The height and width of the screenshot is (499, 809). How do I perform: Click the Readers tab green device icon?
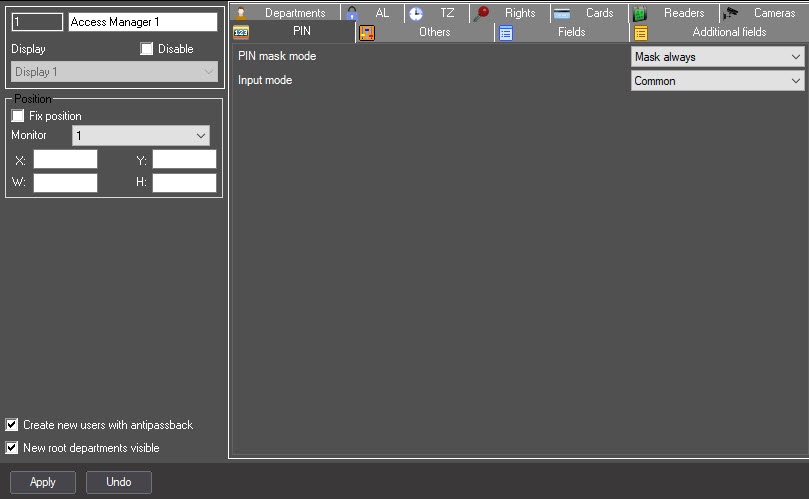click(640, 13)
